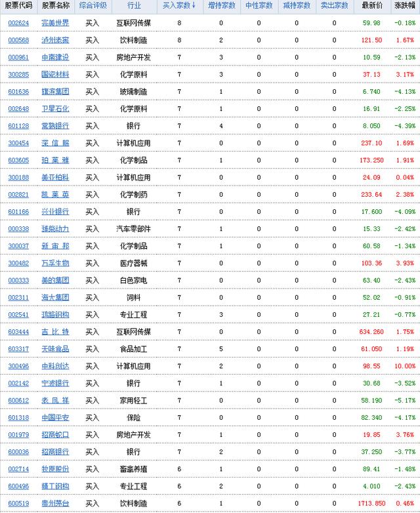Open 常熟银行 stock name link
Image resolution: width=420 pixels, height=513 pixels.
[x=55, y=126]
